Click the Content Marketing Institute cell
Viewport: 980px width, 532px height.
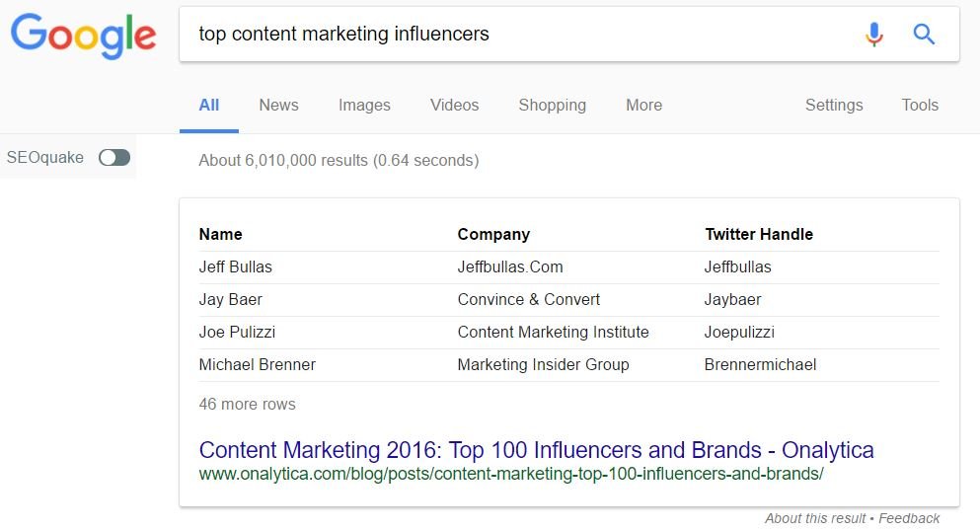pos(553,332)
